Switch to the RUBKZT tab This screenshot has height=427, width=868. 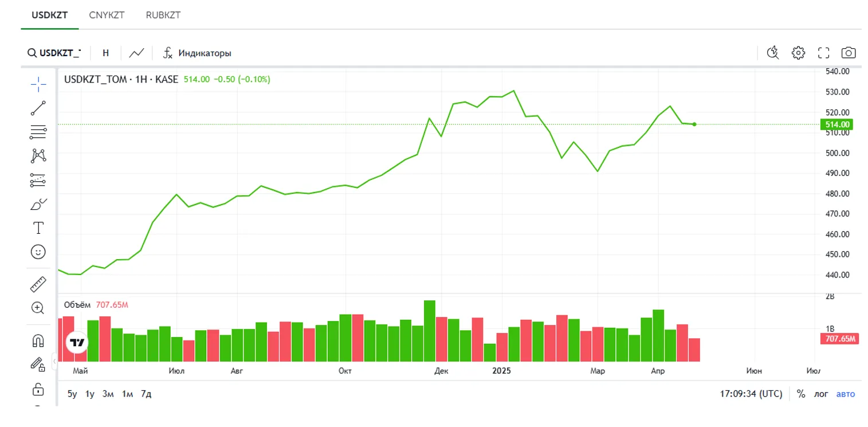(163, 15)
